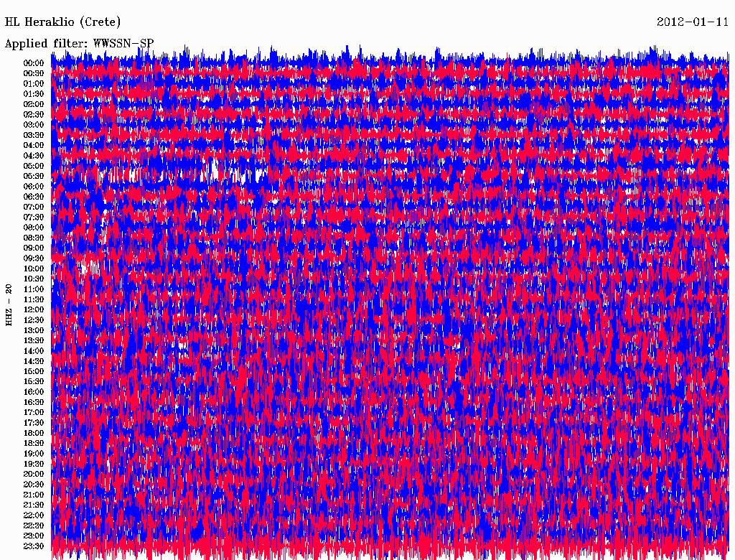The width and height of the screenshot is (735, 560).
Task: Select the 06:30 time label
Action: coord(34,197)
